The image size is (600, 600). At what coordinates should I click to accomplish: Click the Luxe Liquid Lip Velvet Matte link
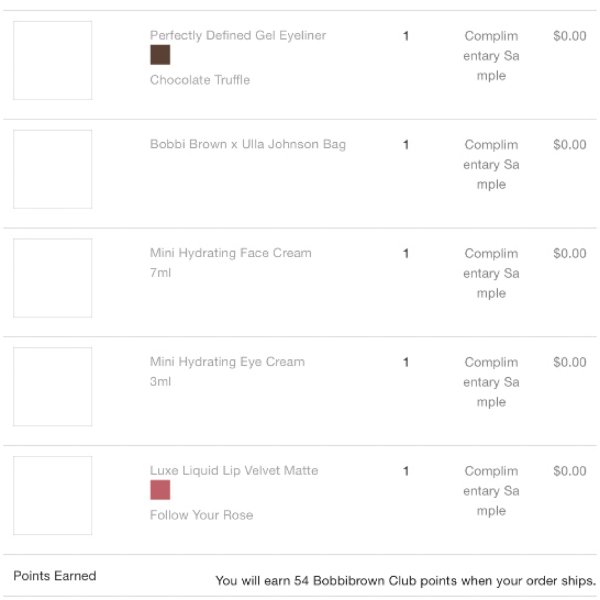pos(234,470)
